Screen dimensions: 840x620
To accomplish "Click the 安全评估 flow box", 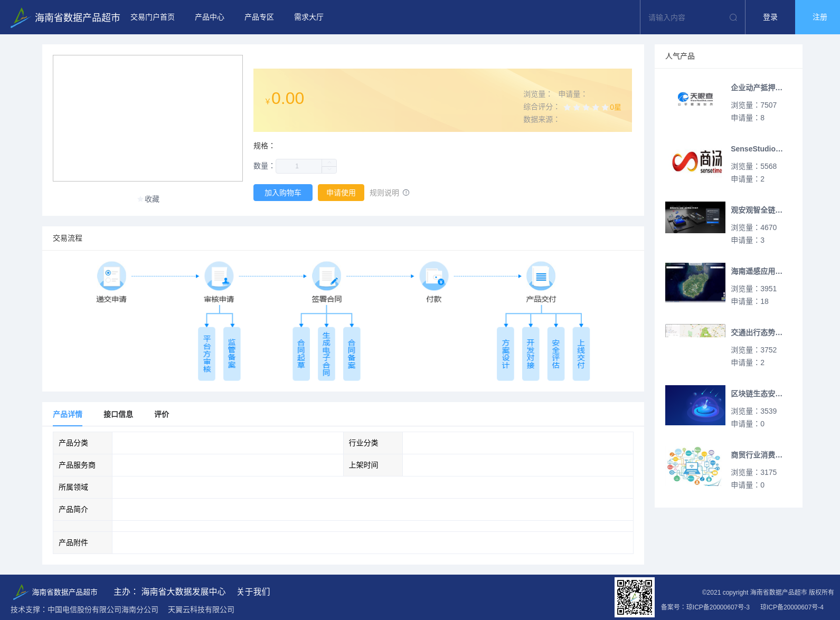I will point(556,354).
